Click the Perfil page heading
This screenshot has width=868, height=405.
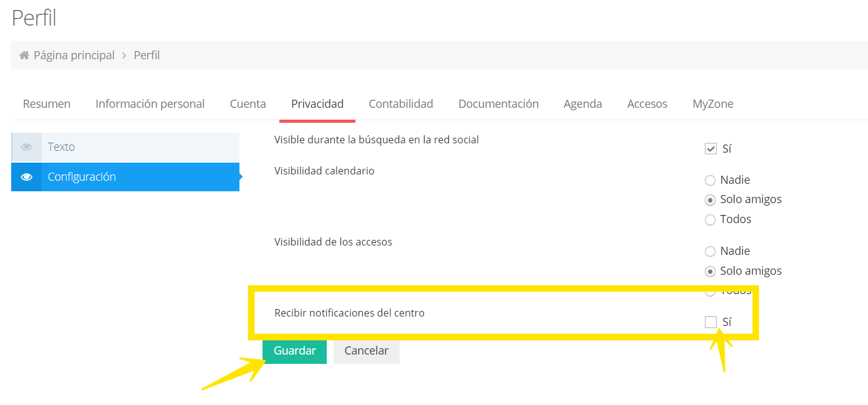34,17
